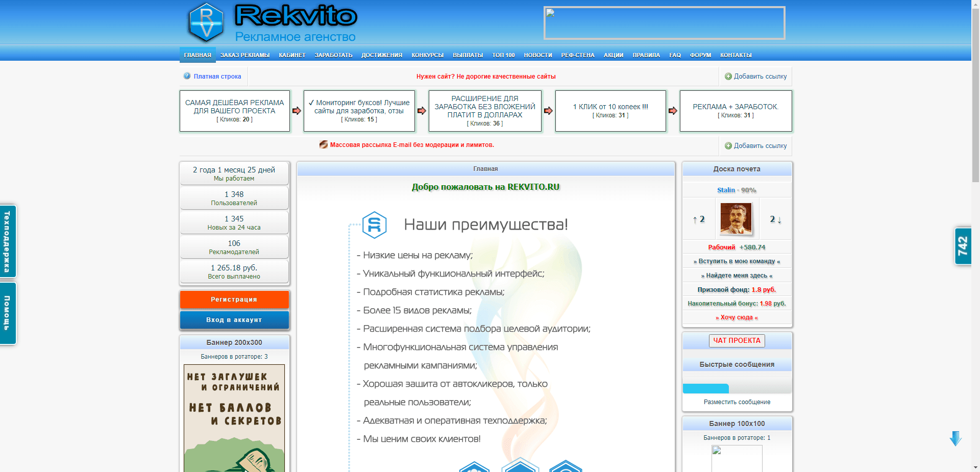The width and height of the screenshot is (980, 472).
Task: Click the info icon beside Платная строка
Action: [187, 76]
